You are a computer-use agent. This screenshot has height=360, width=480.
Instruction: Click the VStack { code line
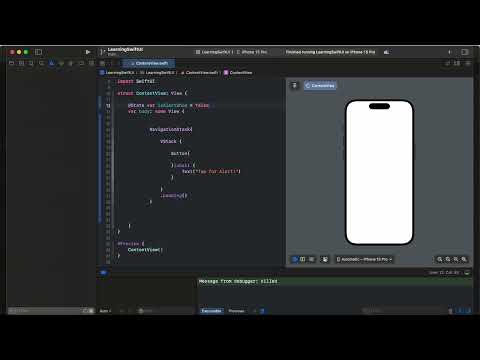pyautogui.click(x=171, y=141)
